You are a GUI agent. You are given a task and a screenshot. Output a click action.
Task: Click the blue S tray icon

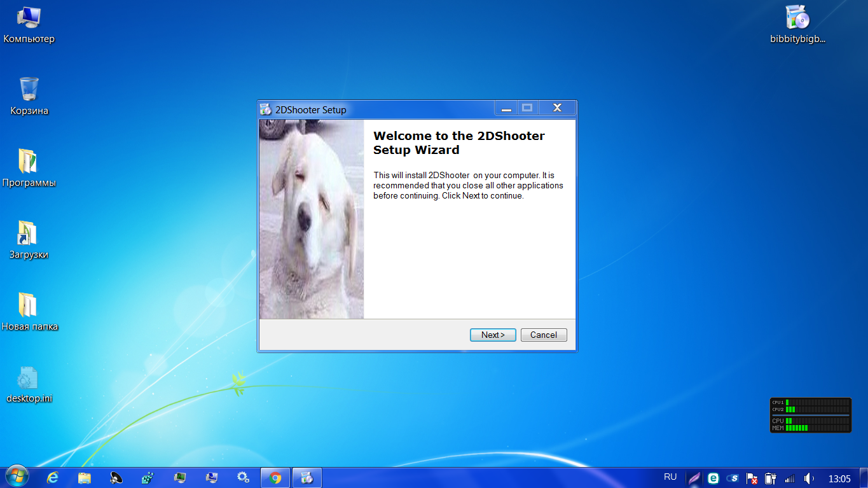coord(733,478)
